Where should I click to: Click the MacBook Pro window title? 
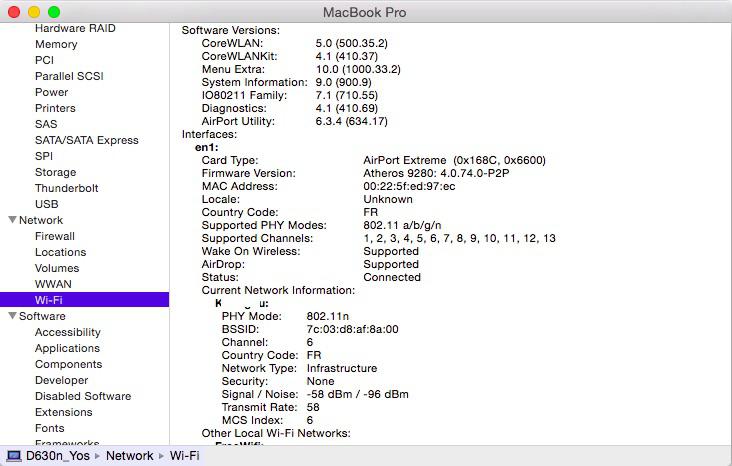tap(365, 12)
